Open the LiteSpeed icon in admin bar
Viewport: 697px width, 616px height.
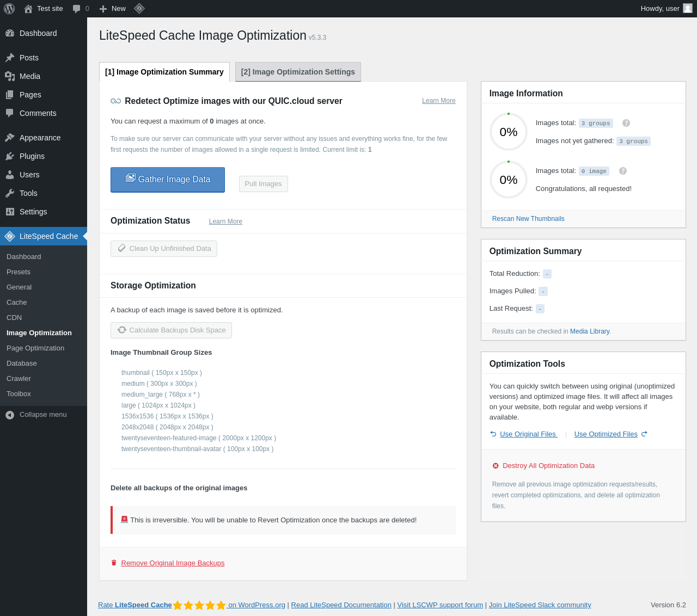pyautogui.click(x=139, y=9)
